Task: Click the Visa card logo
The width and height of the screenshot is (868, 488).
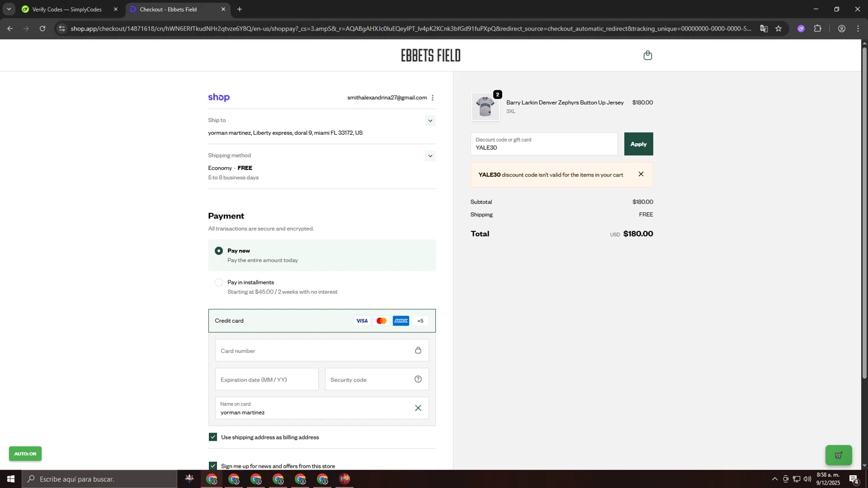Action: [362, 321]
